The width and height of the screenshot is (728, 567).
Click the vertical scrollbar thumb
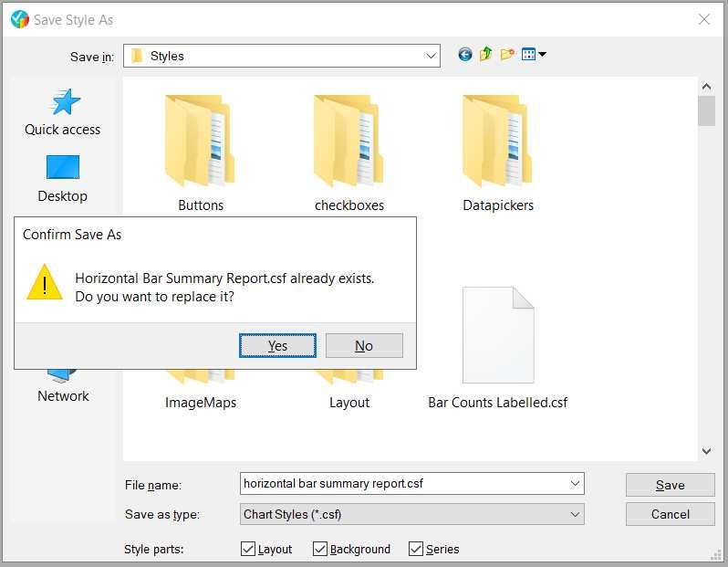pos(707,110)
